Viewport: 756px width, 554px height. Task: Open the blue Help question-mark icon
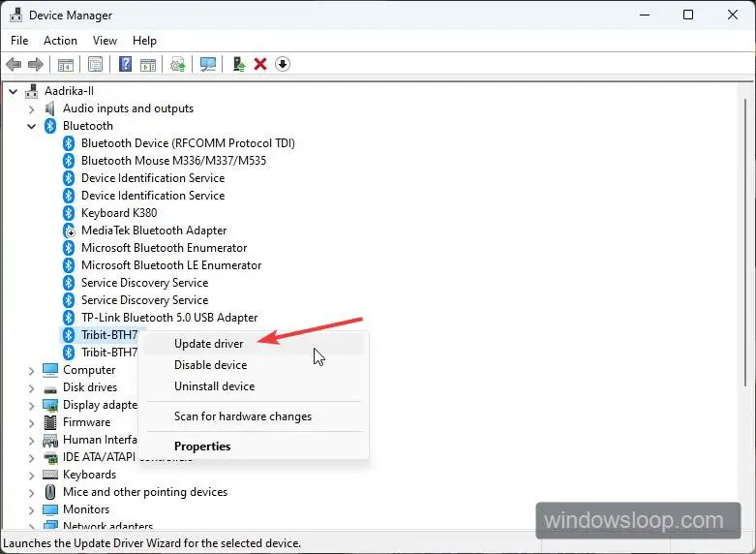point(126,64)
